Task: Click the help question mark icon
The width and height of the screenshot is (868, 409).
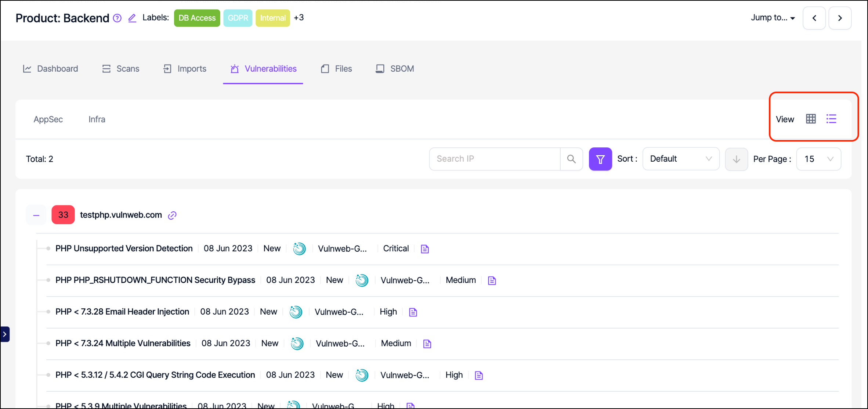Action: tap(117, 18)
